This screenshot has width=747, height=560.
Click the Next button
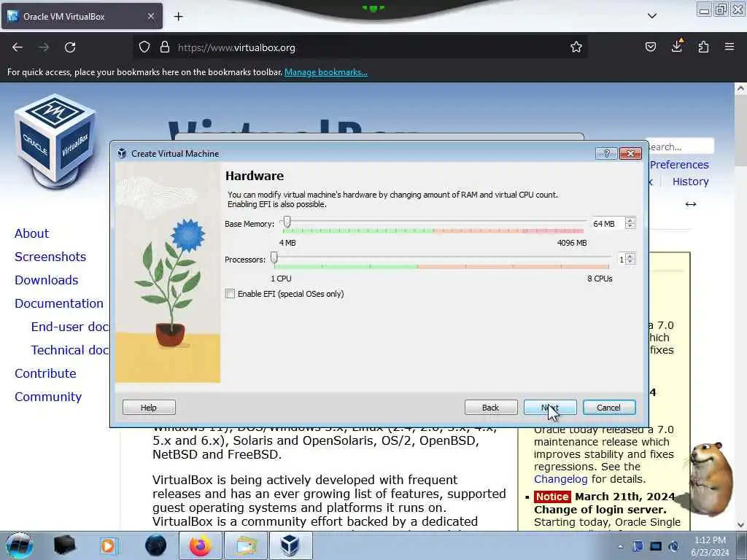point(550,408)
